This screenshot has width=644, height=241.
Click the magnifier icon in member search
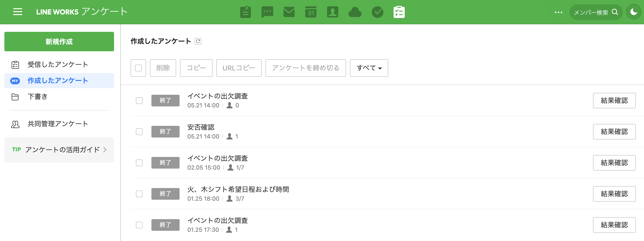coord(615,12)
